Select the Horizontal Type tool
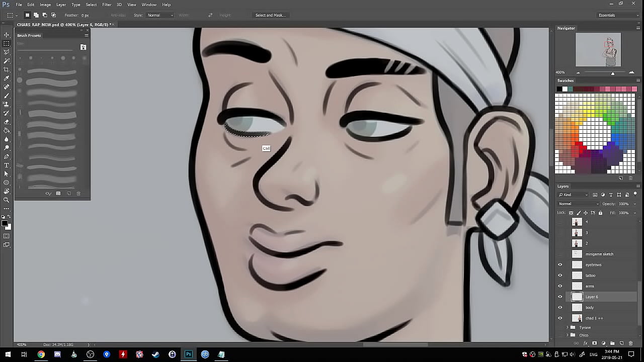644x362 pixels. coord(7,165)
